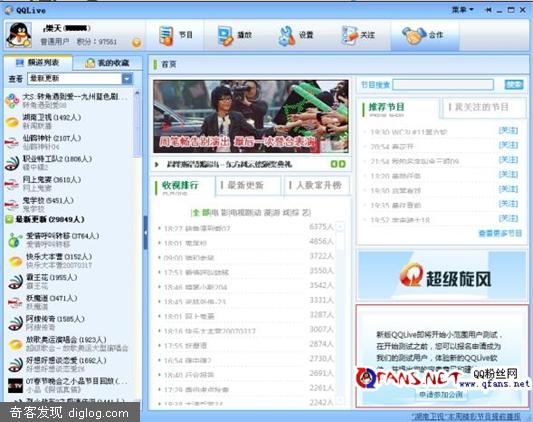Click 关注 for the 19:50 program
The height and width of the screenshot is (422, 533).
click(x=508, y=189)
